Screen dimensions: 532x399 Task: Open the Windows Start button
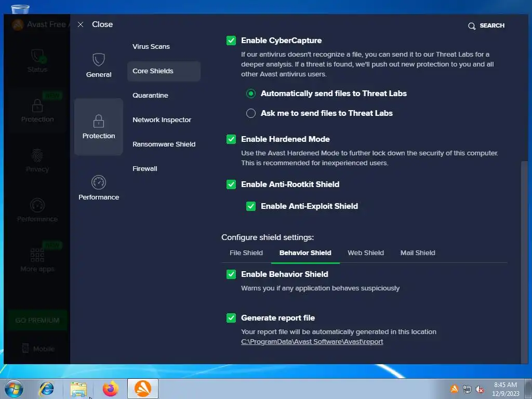[x=14, y=389]
